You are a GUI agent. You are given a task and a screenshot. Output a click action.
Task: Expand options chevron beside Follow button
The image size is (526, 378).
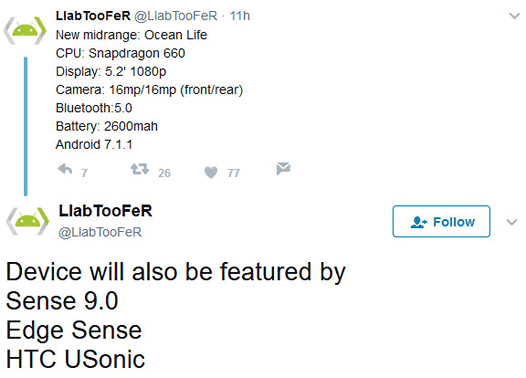(512, 222)
